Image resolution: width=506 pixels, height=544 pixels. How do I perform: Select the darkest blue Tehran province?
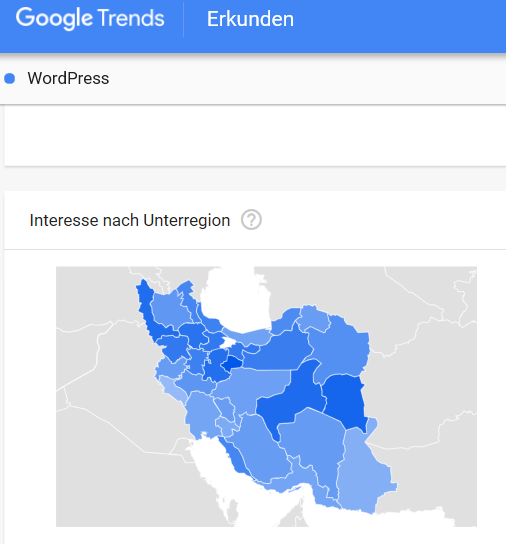click(232, 364)
